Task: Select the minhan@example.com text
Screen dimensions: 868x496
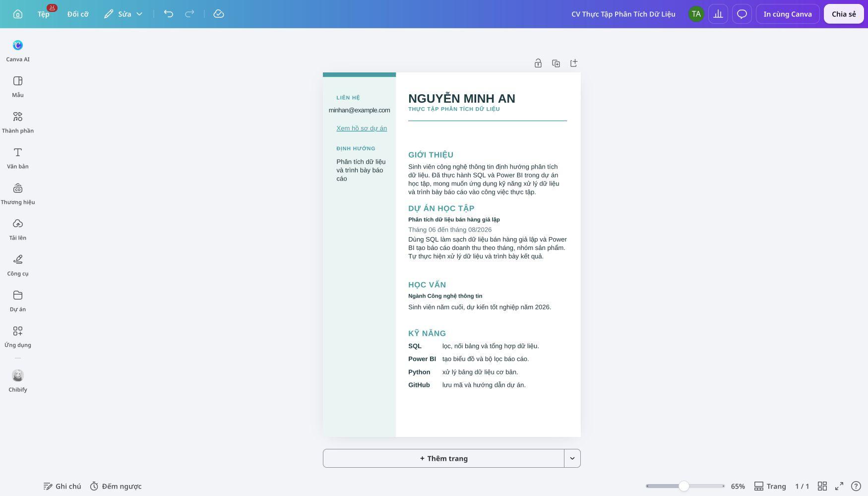Action: (x=360, y=110)
